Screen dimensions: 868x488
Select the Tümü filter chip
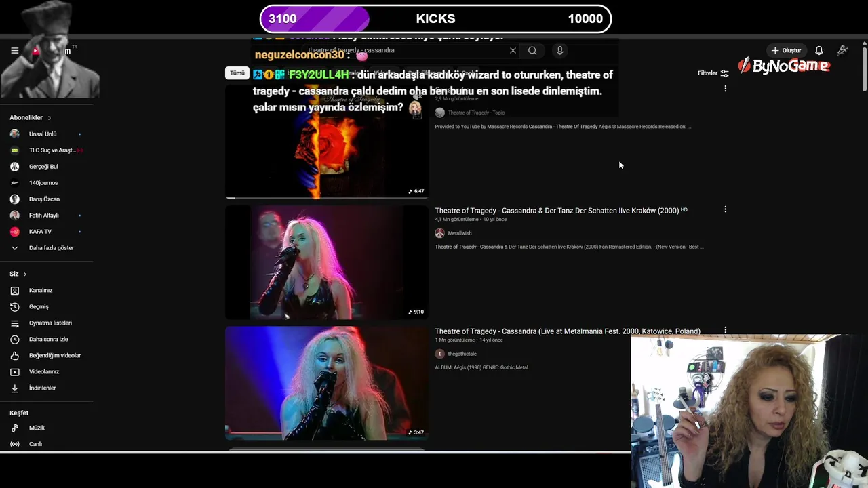point(237,73)
